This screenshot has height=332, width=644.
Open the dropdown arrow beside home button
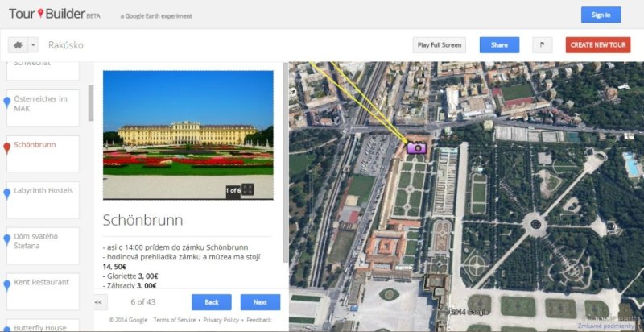(x=33, y=45)
